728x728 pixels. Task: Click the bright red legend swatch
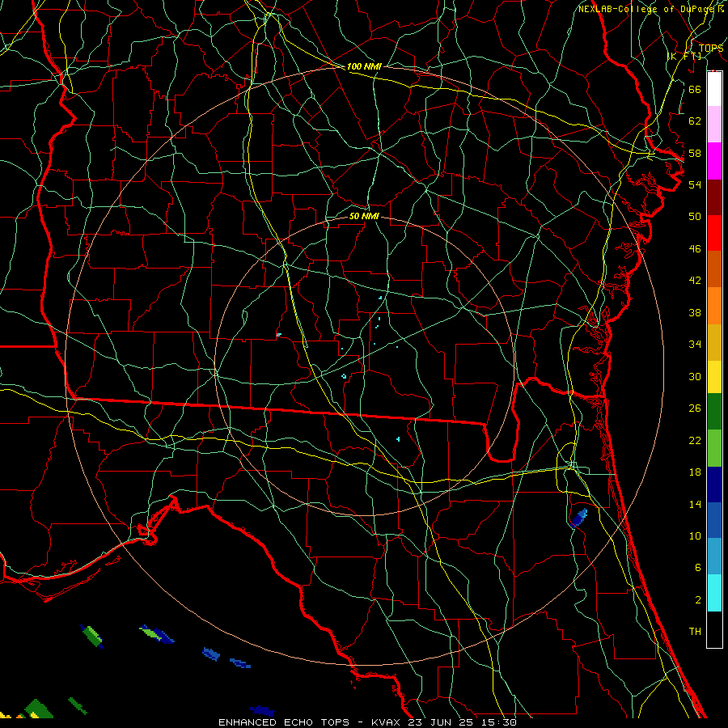pyautogui.click(x=714, y=233)
